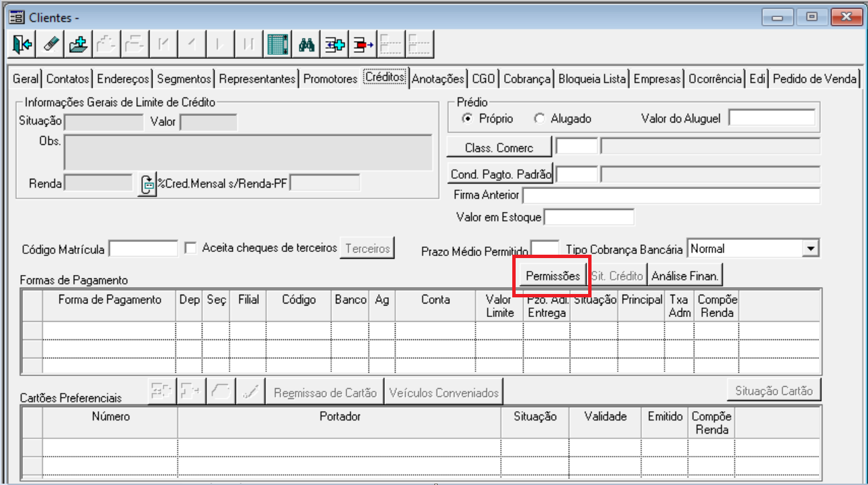Switch to the Cobrança tab

coord(527,79)
